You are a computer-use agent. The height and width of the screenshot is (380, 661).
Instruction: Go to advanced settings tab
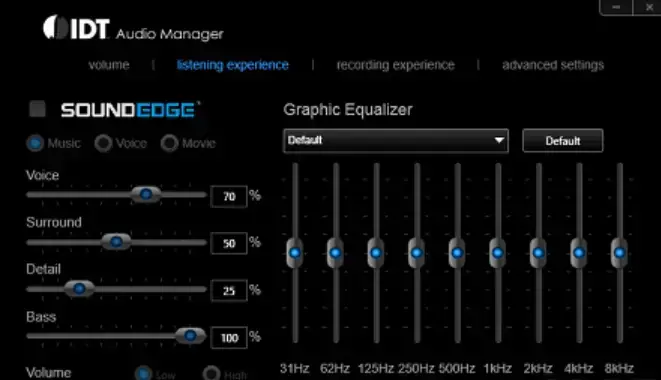point(553,65)
